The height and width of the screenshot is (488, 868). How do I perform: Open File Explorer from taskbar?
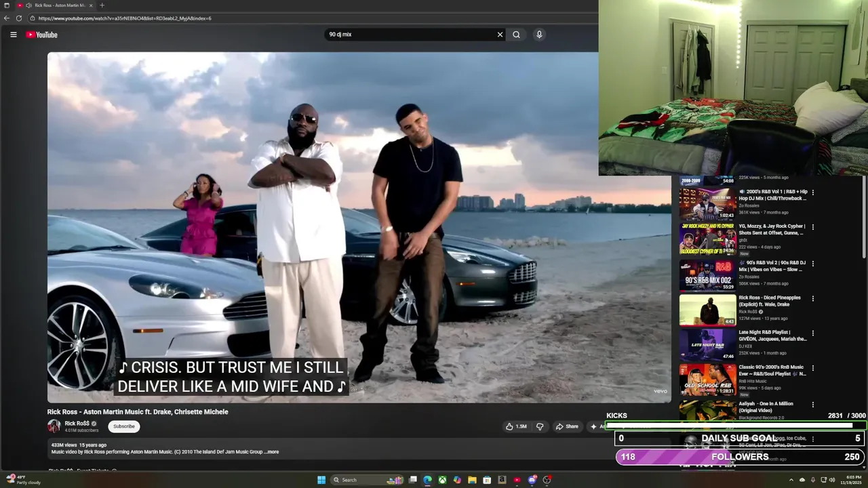[x=472, y=480]
